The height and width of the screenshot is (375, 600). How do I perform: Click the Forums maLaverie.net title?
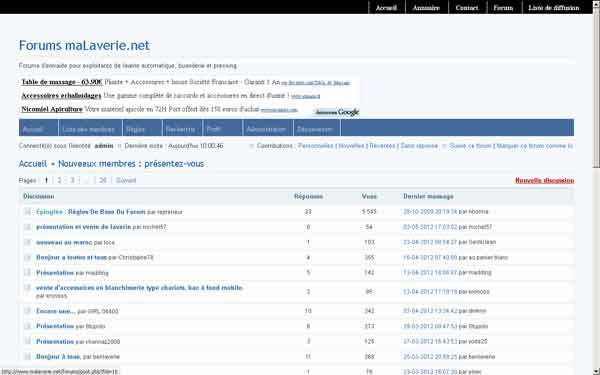click(x=84, y=46)
